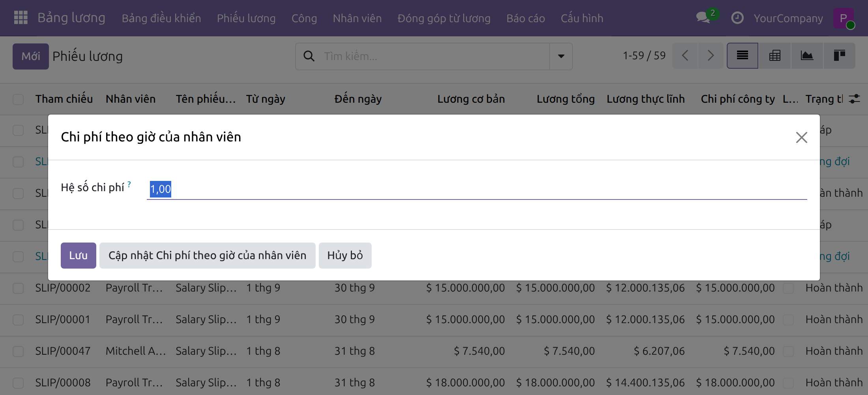The image size is (868, 395).
Task: Select the SLIP/00008 row checkbox
Action: click(x=18, y=383)
